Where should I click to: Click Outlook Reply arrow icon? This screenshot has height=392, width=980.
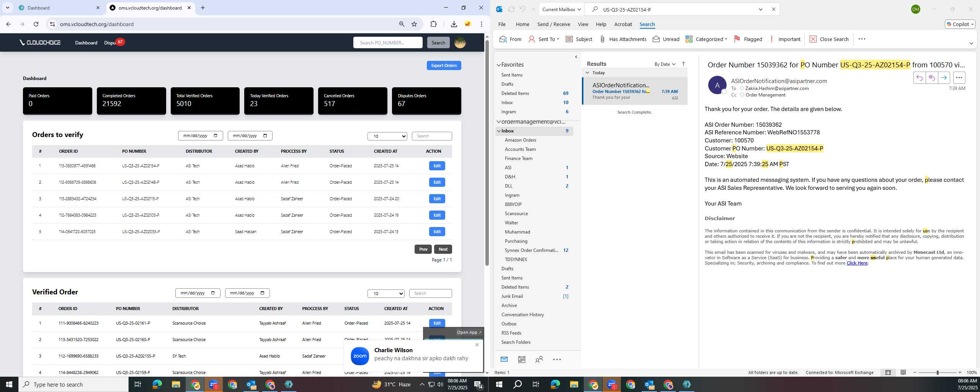(919, 78)
